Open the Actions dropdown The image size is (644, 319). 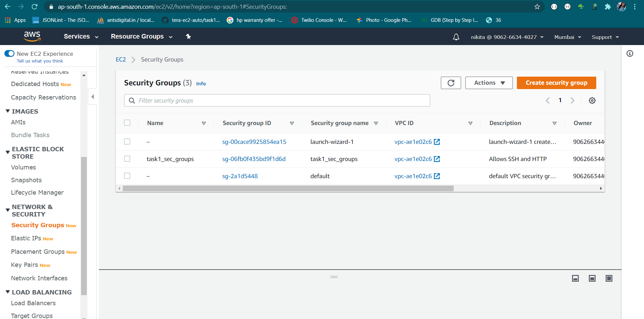pyautogui.click(x=489, y=83)
